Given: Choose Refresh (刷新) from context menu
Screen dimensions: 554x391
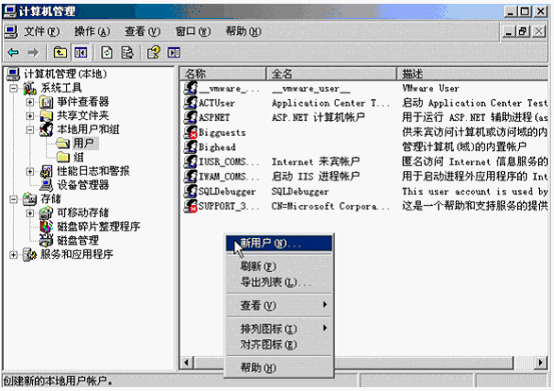Looking at the screenshot, I should pyautogui.click(x=279, y=266).
